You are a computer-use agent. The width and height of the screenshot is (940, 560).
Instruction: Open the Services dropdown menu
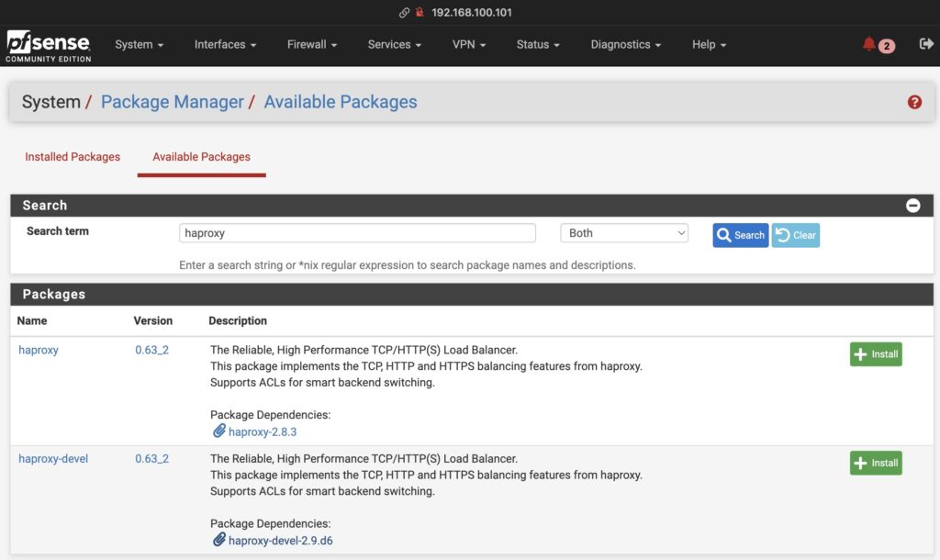395,44
